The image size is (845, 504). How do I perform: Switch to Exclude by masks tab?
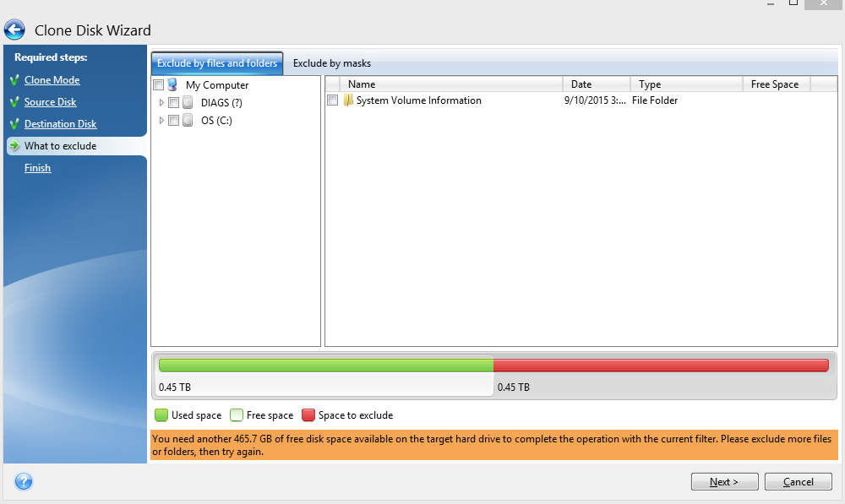click(332, 63)
